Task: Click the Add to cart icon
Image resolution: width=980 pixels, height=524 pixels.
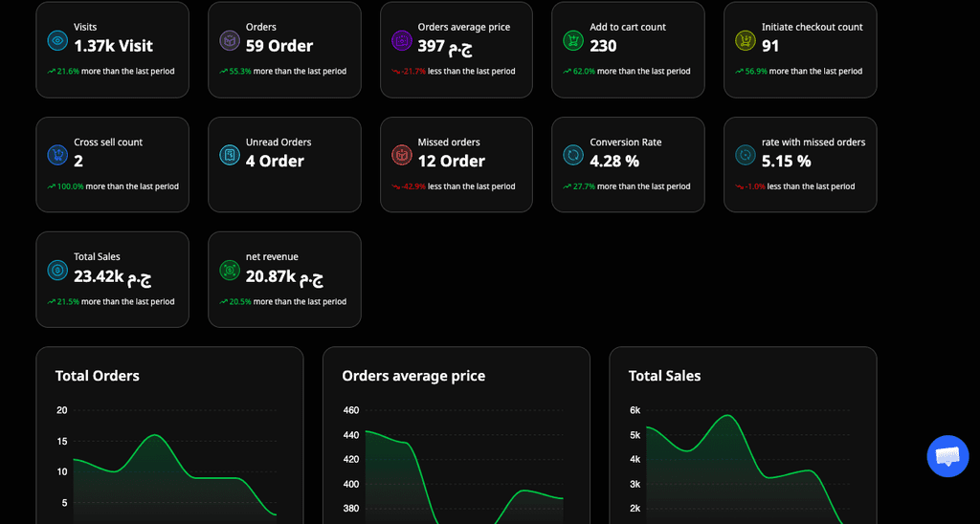Action: coord(573,40)
